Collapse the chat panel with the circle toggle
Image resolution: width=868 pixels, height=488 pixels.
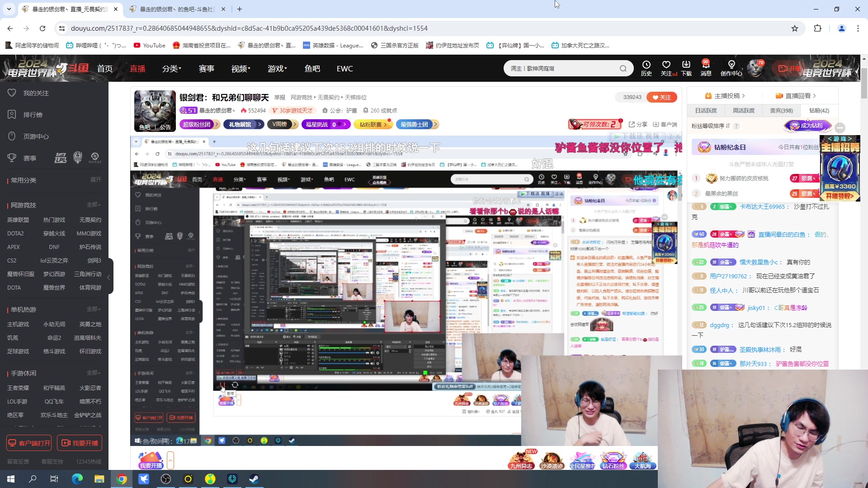pos(840,127)
